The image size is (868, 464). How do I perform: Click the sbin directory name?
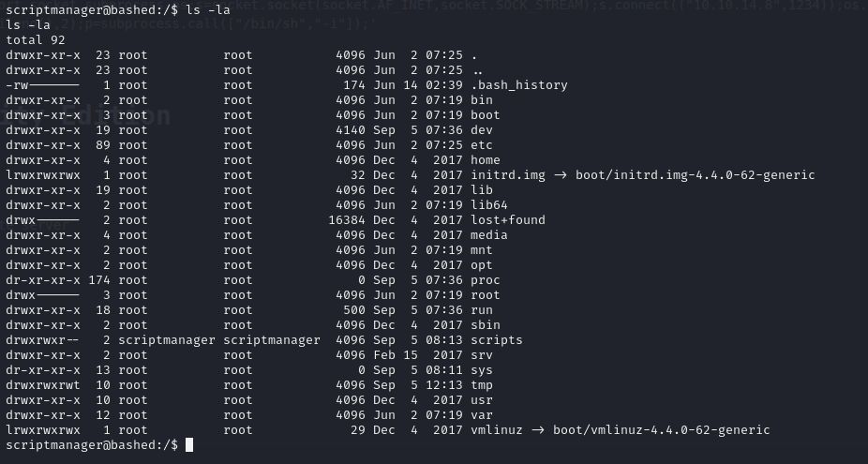click(485, 325)
